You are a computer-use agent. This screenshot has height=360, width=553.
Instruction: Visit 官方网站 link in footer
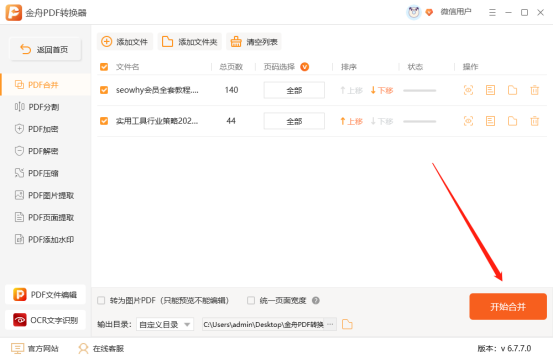tap(35, 348)
